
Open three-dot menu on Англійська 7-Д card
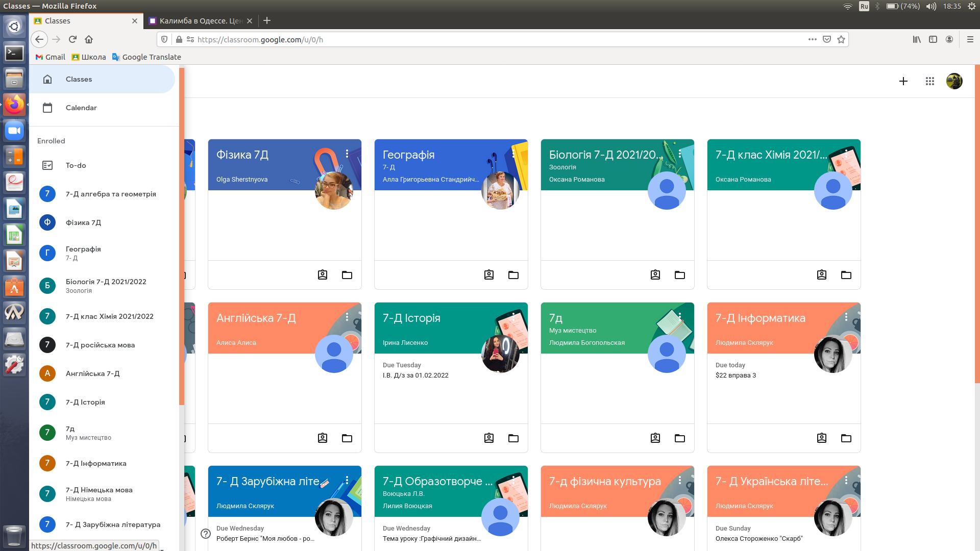(347, 317)
